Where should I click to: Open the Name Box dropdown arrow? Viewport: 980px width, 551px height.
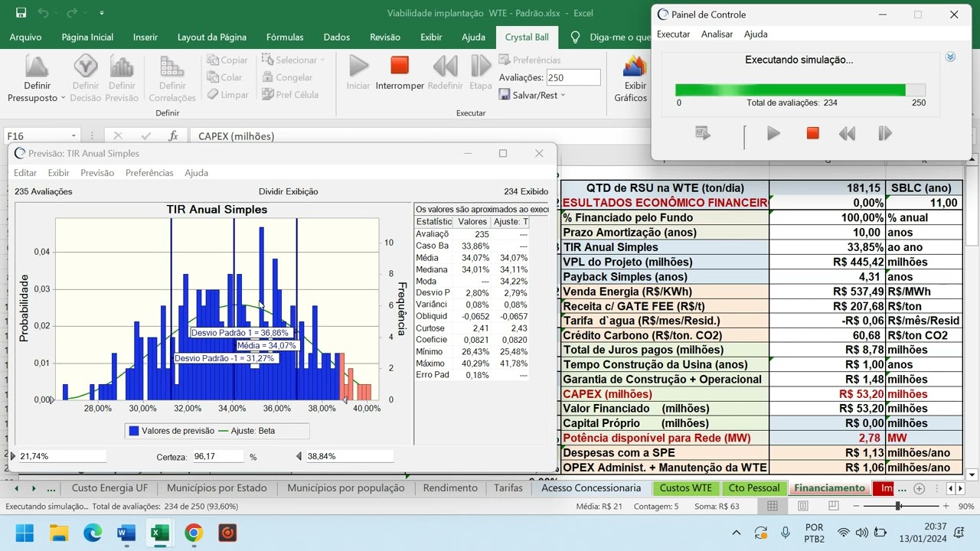click(x=73, y=136)
